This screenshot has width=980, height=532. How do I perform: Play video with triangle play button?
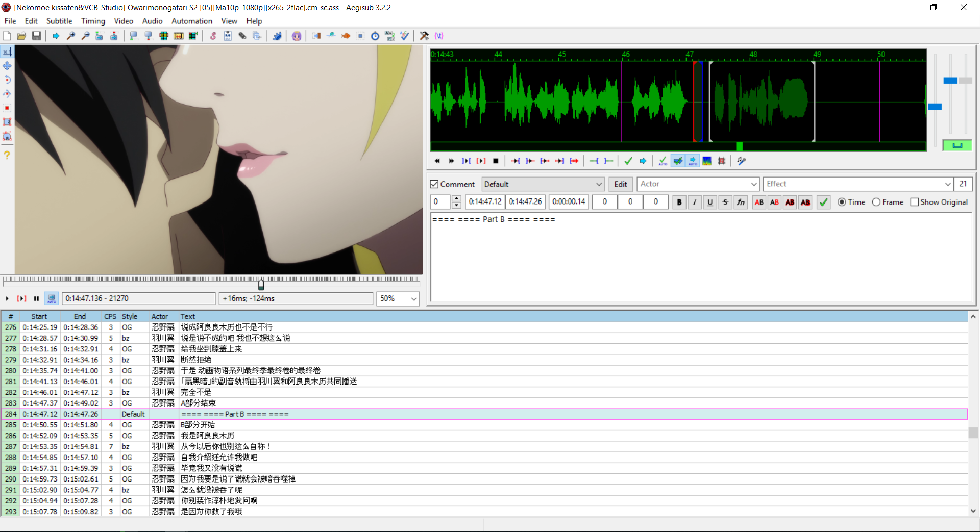(x=7, y=298)
